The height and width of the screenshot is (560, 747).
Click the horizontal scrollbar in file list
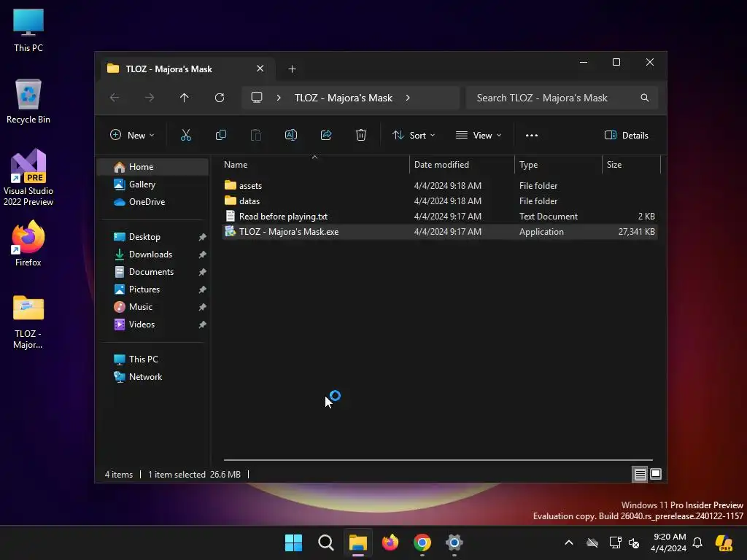[438, 460]
